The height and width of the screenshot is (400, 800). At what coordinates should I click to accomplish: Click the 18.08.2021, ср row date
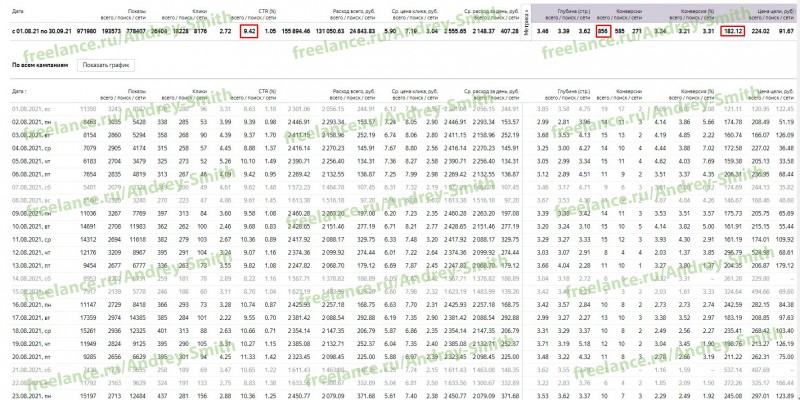point(29,333)
